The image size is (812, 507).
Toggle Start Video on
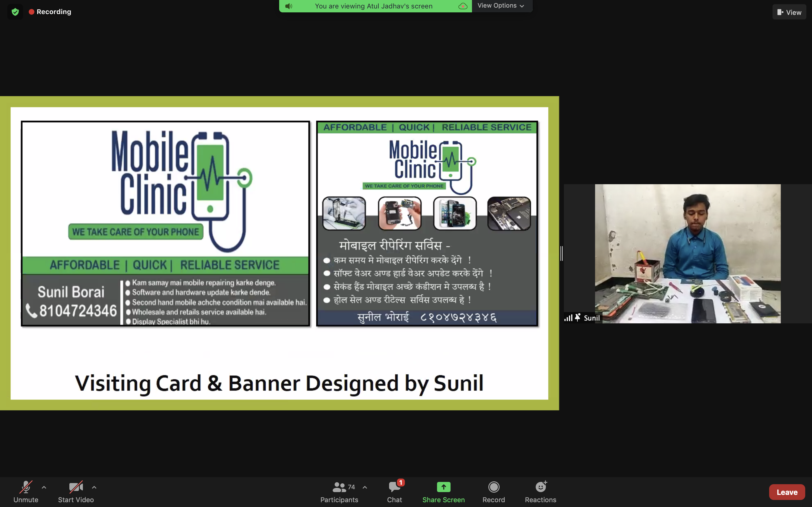click(76, 492)
